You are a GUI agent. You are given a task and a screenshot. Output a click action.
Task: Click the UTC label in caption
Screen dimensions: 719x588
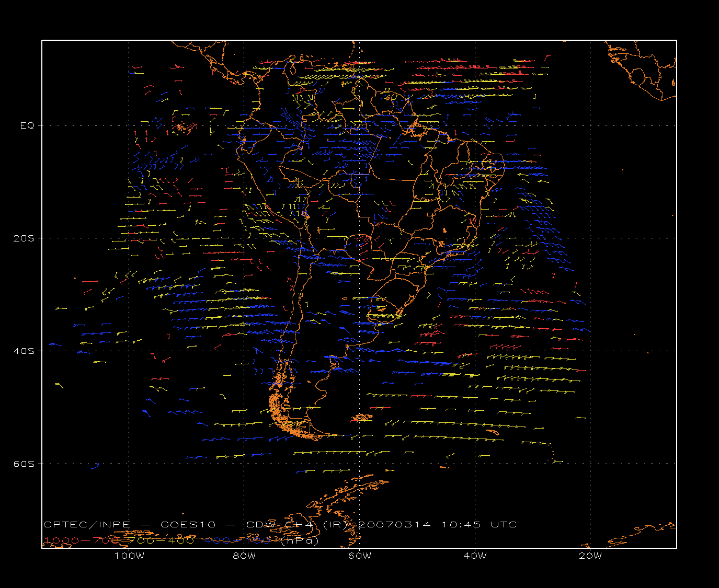[x=504, y=525]
